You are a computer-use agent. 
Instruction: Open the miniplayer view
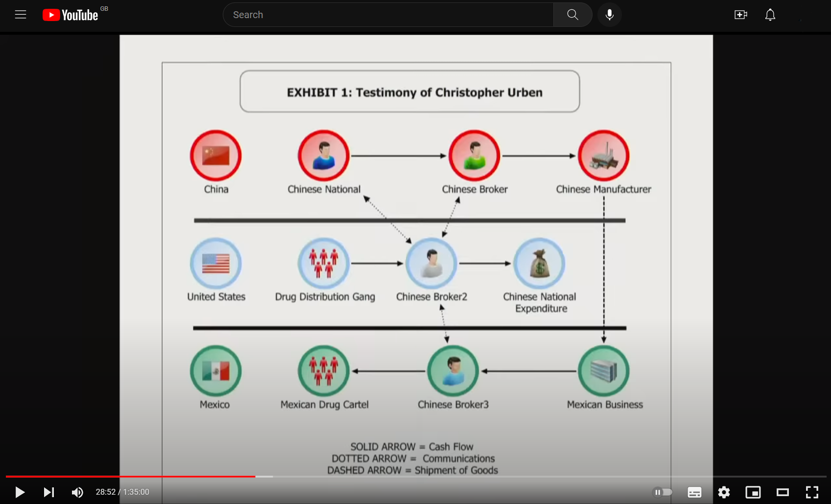click(753, 492)
